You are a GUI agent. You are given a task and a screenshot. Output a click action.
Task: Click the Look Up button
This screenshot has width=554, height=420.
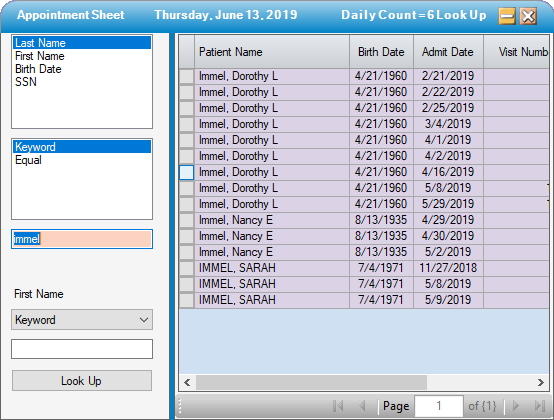(82, 380)
